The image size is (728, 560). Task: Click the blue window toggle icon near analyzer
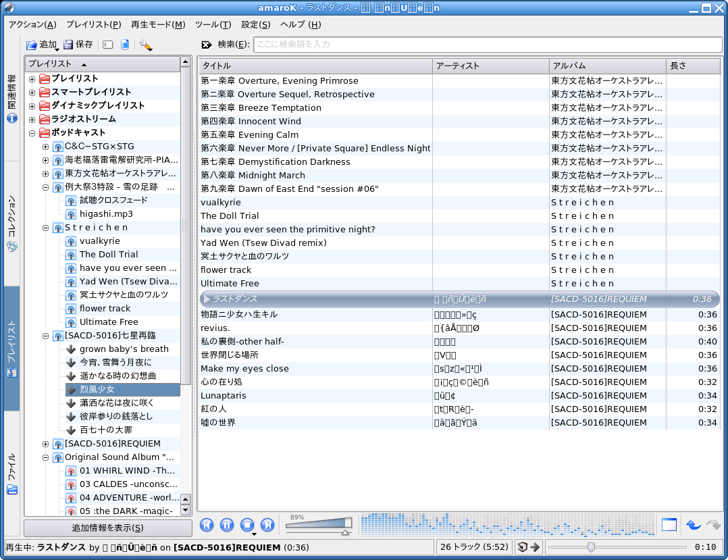(669, 525)
